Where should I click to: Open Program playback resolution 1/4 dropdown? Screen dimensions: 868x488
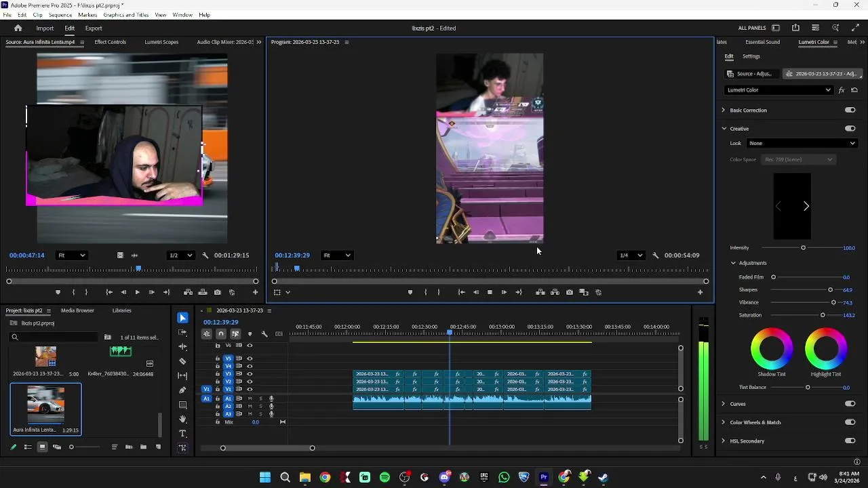point(630,256)
